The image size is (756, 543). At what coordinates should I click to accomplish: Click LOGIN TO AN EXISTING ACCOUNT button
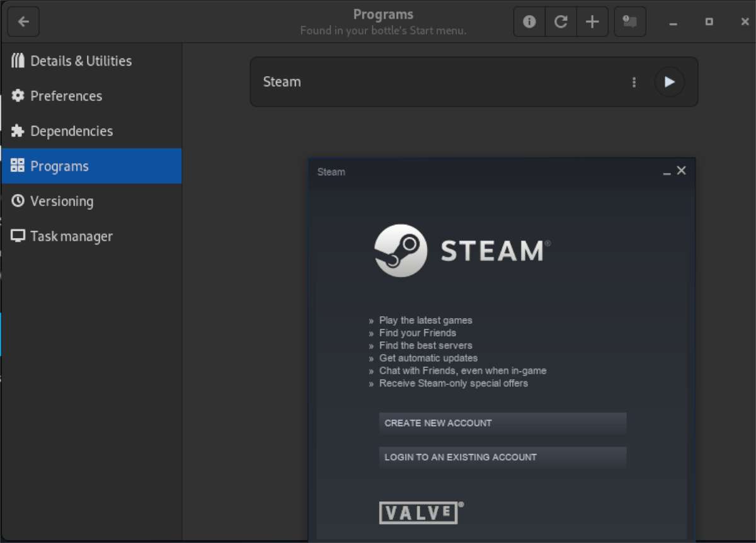point(503,457)
